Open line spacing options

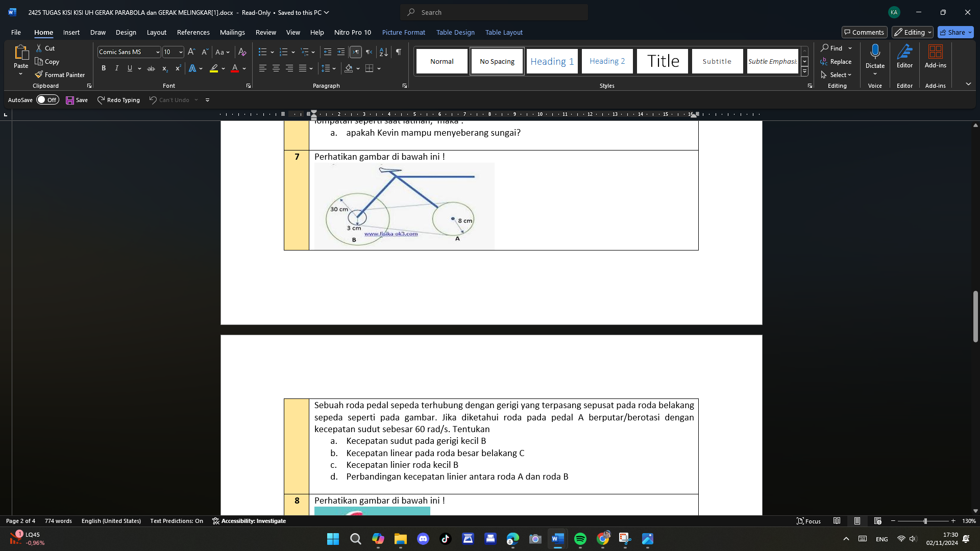pos(328,68)
